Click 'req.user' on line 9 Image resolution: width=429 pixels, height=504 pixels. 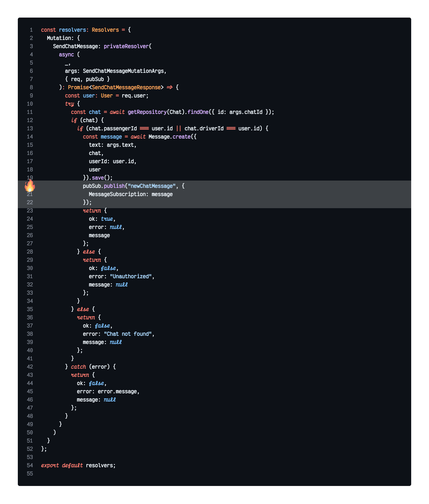point(133,96)
